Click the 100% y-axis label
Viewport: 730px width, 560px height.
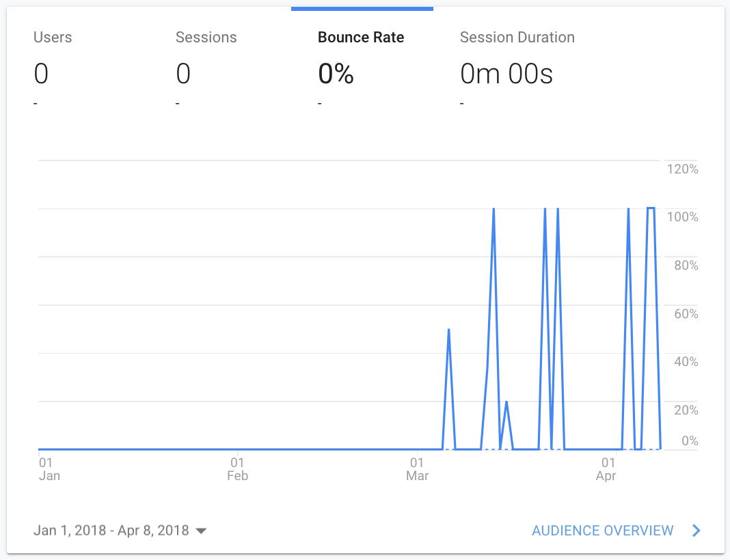click(x=683, y=216)
